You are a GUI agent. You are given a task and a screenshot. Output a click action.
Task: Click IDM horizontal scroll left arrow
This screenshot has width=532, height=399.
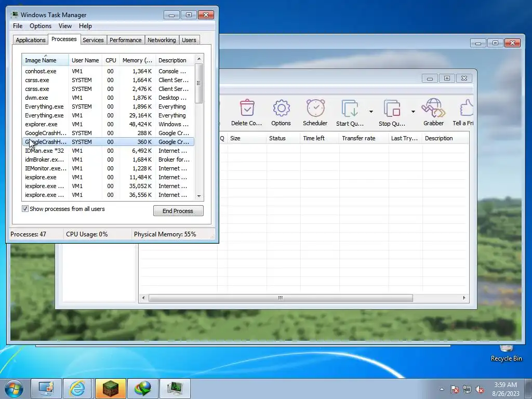[143, 298]
